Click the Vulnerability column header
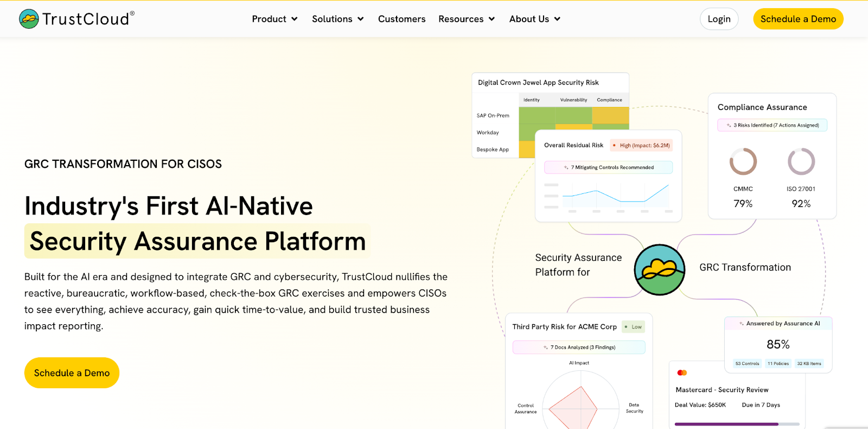 pos(573,100)
